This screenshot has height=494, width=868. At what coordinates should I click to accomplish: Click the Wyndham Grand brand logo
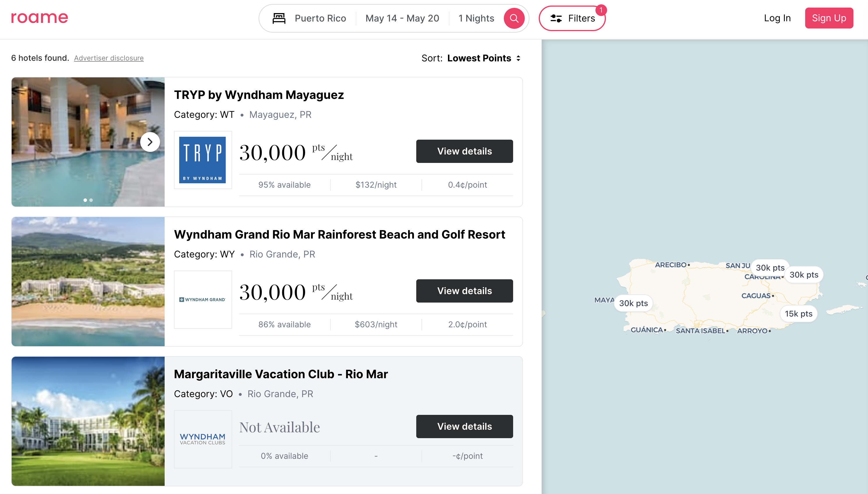(203, 300)
